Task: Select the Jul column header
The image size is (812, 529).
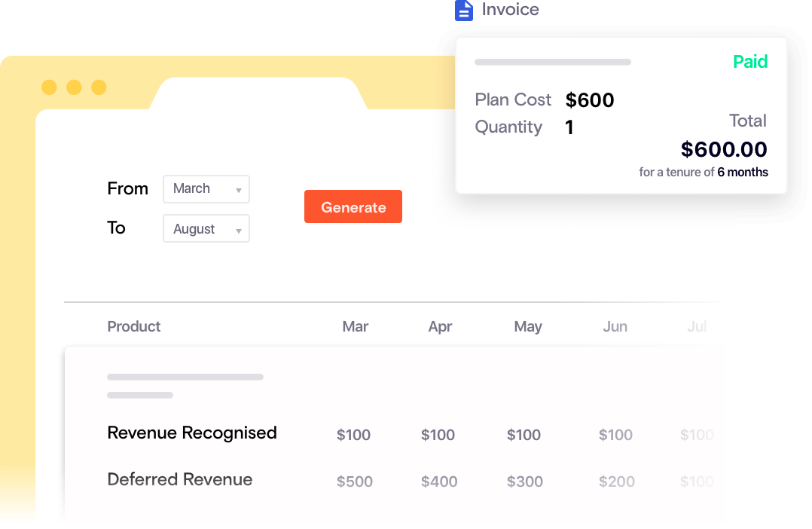Action: click(697, 326)
